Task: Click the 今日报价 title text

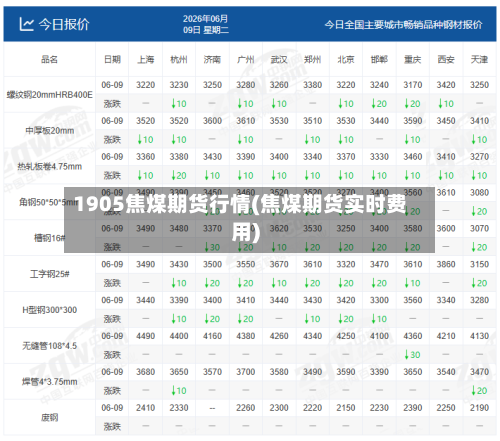Action: (x=64, y=24)
